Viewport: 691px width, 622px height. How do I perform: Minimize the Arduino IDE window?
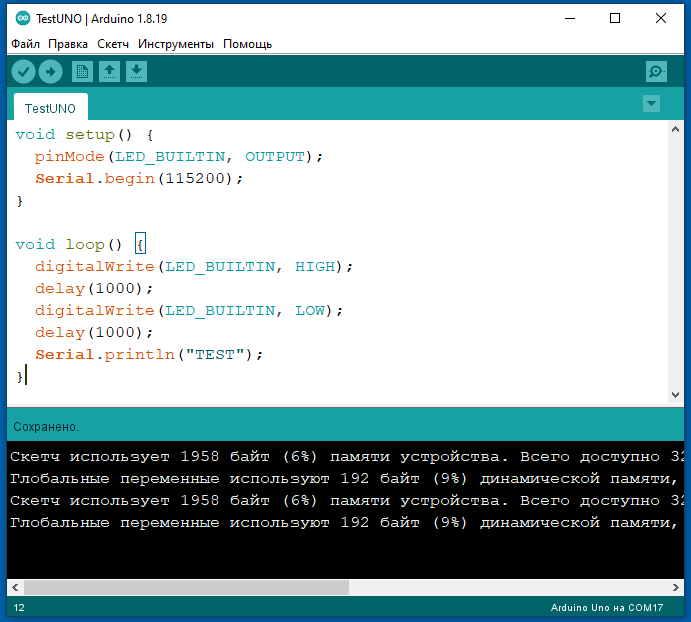570,19
